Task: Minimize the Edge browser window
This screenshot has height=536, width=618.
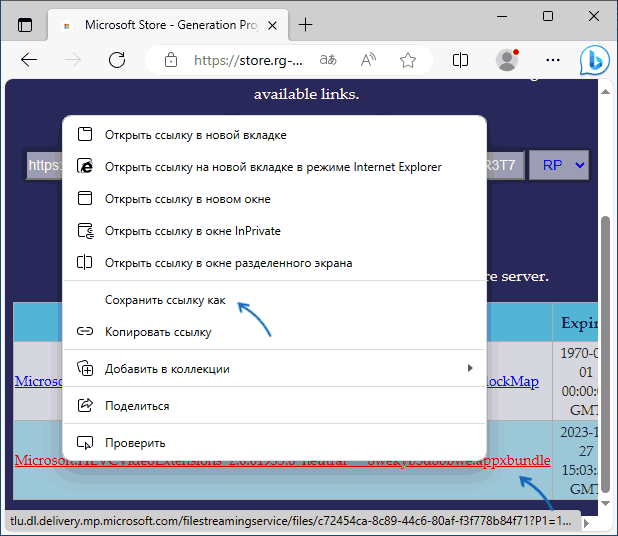Action: click(x=502, y=17)
